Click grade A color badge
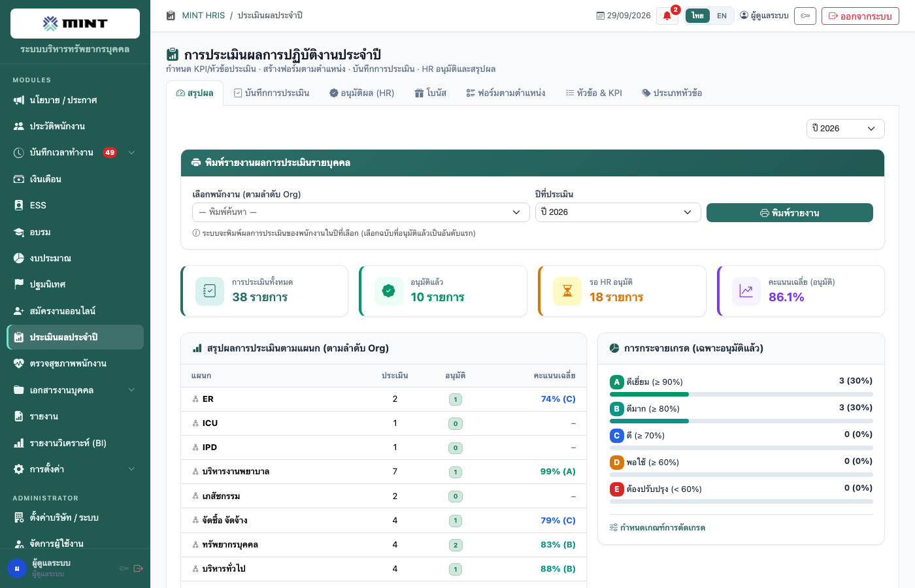 click(616, 382)
